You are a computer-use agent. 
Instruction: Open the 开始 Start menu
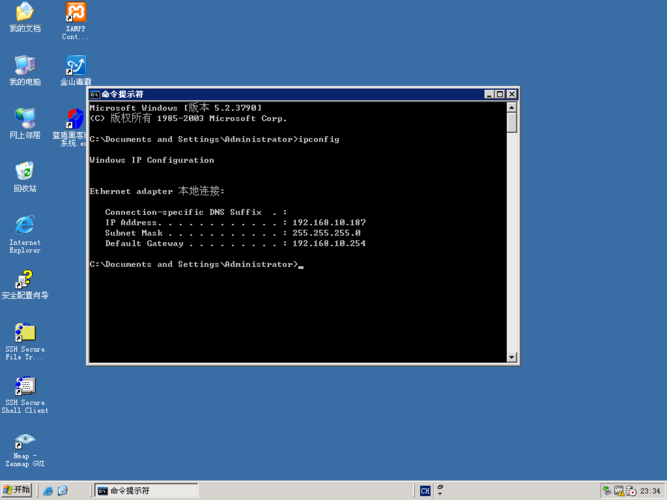tap(17, 490)
